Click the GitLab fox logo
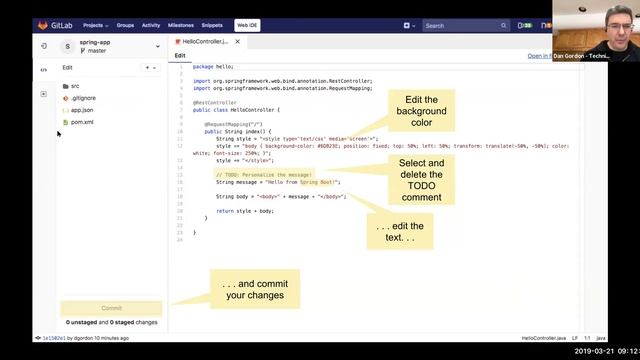Screen dimensions: 640x360 coord(43,25)
